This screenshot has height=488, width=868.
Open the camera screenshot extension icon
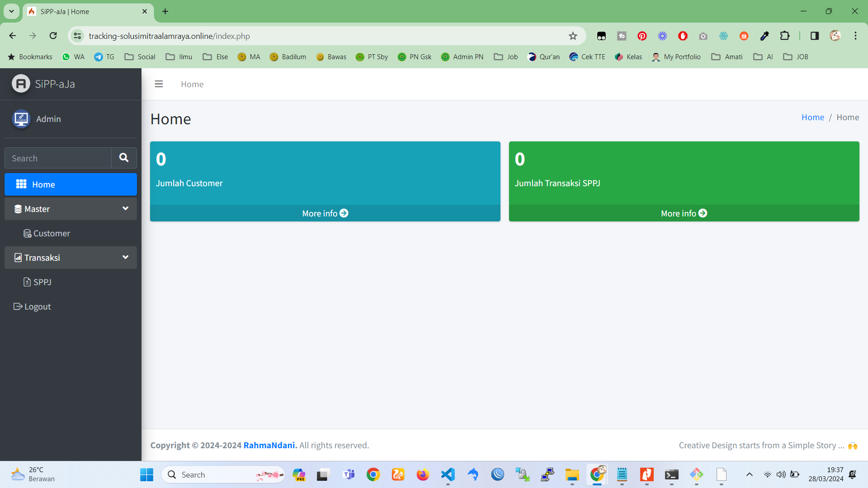click(703, 36)
